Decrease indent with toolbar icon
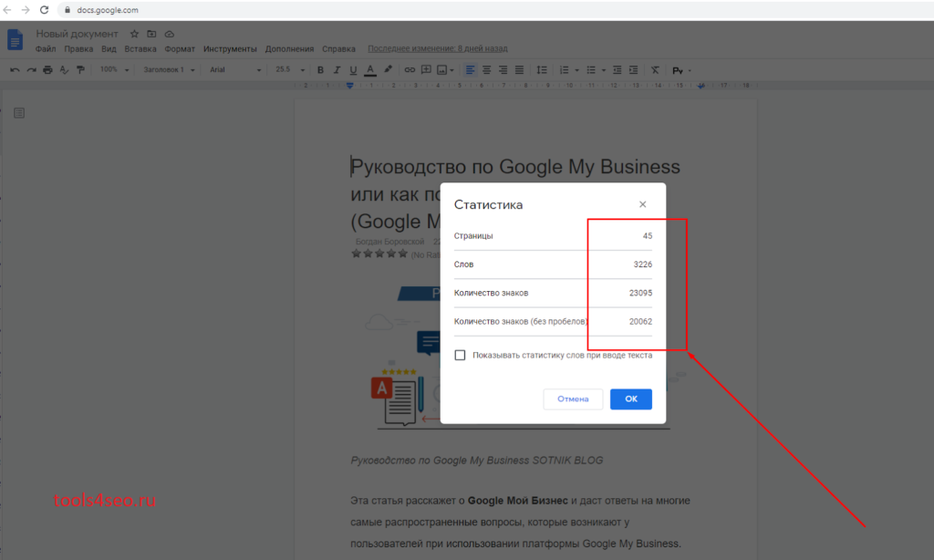The width and height of the screenshot is (934, 560). click(617, 69)
